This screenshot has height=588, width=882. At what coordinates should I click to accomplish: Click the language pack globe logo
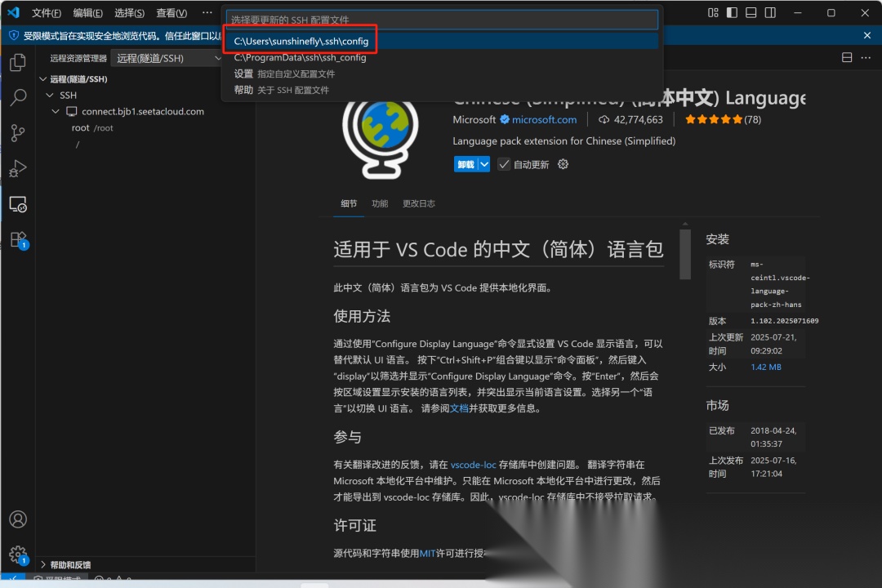(381, 139)
